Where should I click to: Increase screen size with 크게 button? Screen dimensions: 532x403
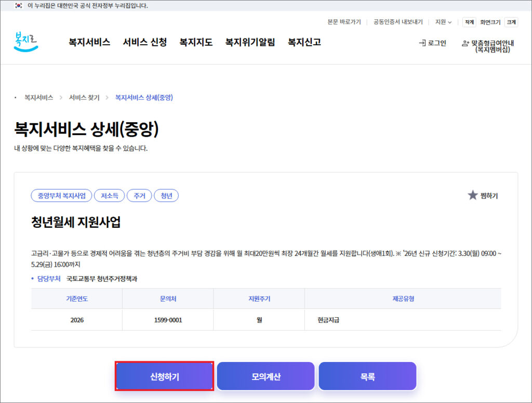pos(511,22)
